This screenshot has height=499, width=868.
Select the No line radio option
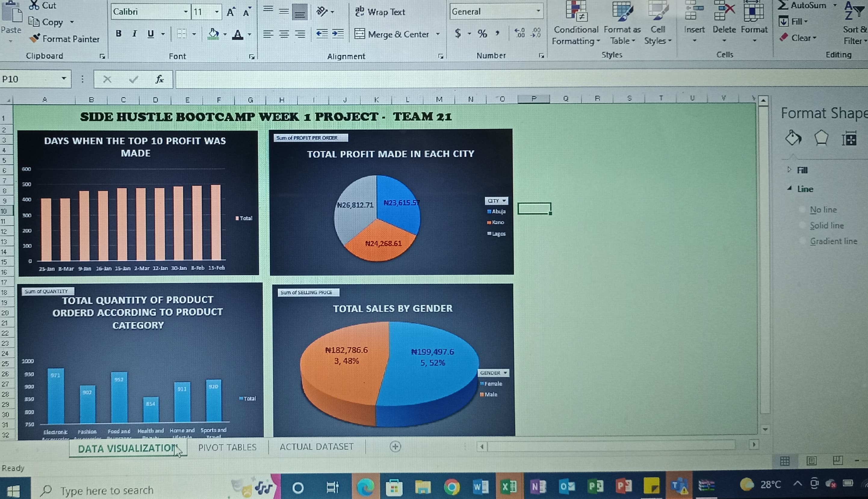[802, 210]
